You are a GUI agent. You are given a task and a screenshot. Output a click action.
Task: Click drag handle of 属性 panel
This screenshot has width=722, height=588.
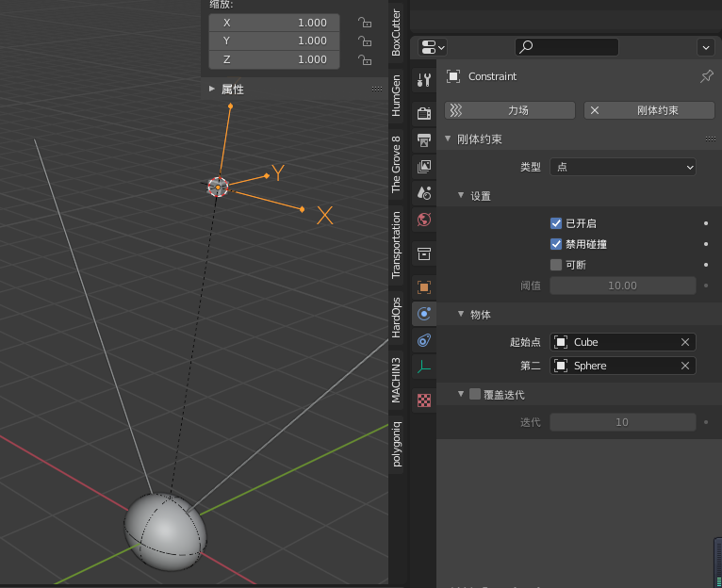tap(377, 90)
